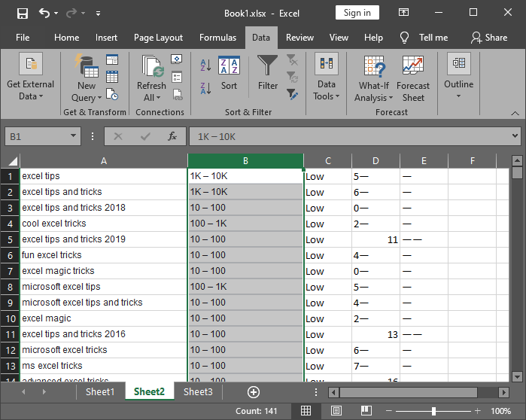Click Zoom out minus button
This screenshot has height=420, width=526.
pos(389,411)
